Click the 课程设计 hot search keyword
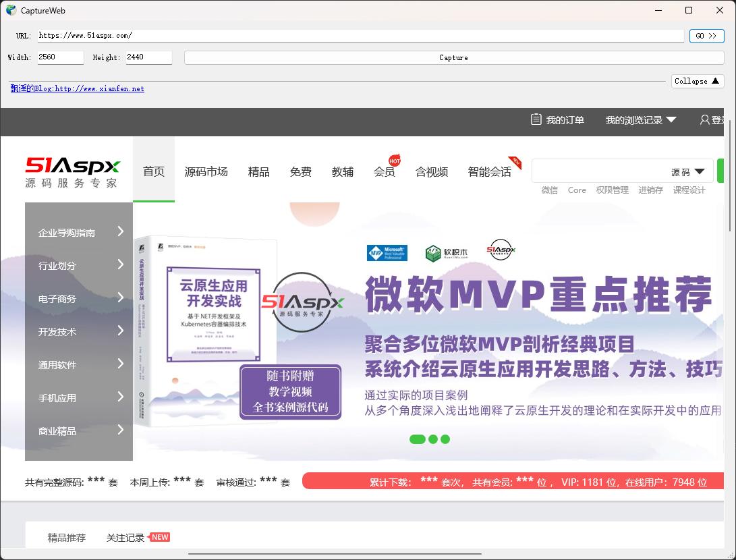Image resolution: width=736 pixels, height=560 pixels. point(689,190)
